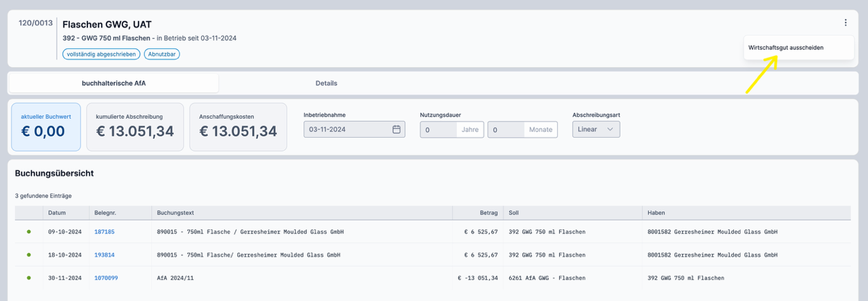The width and height of the screenshot is (868, 301).
Task: Click green status dot of 09-10-2024 entry
Action: click(29, 231)
